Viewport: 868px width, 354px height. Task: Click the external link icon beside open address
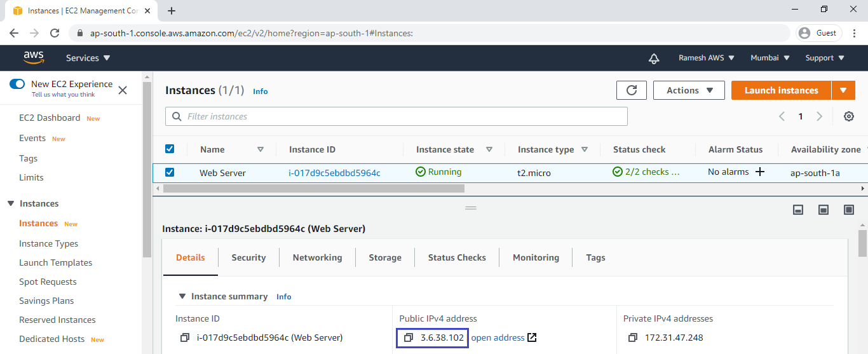[532, 337]
